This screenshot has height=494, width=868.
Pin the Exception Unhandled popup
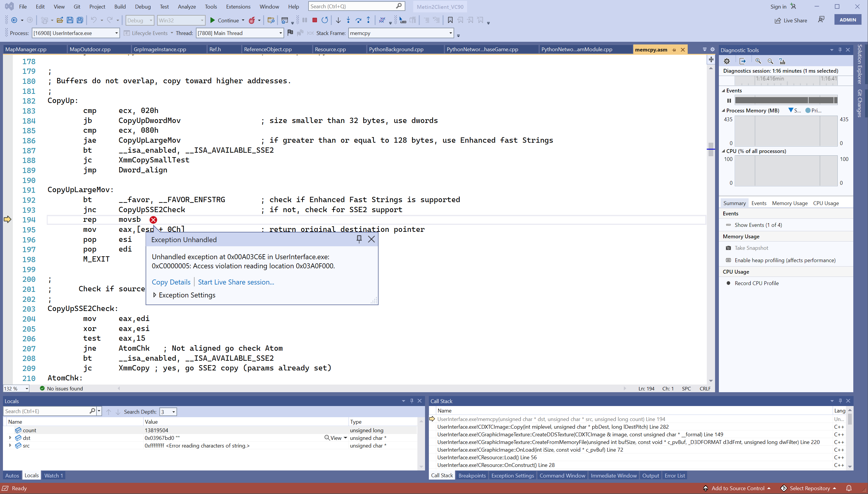pyautogui.click(x=359, y=239)
